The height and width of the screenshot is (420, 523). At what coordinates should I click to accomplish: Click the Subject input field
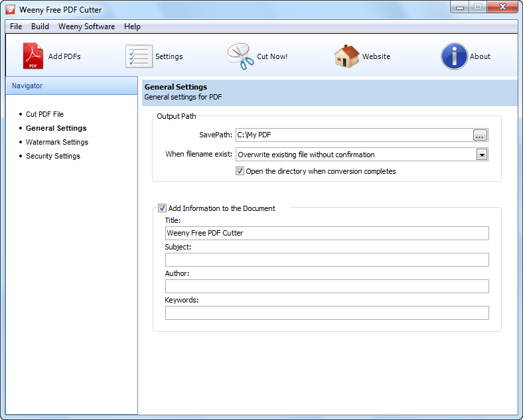pos(327,259)
